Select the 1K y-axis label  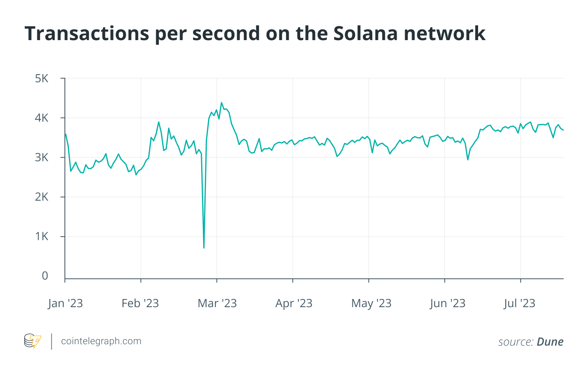42,237
